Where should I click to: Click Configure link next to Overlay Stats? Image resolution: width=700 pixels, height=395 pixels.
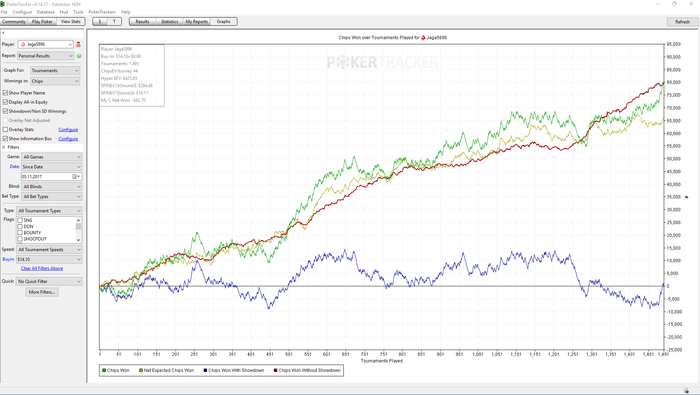pos(68,129)
